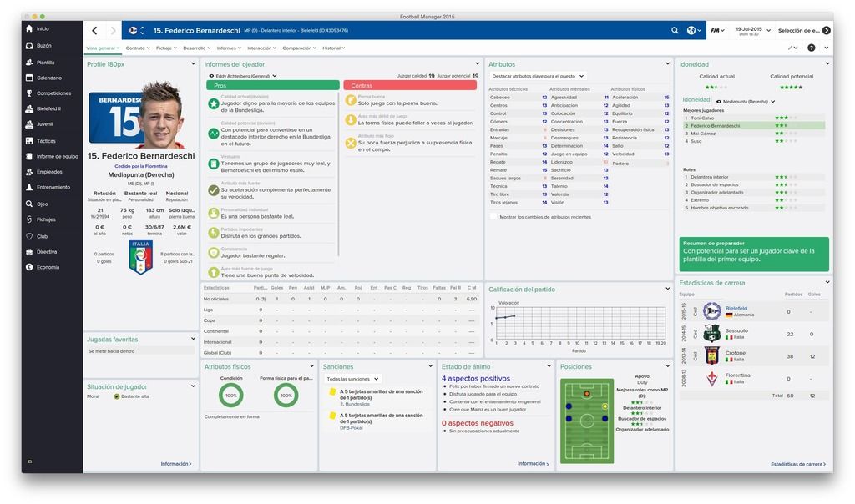Expand Informes del ojeador panel chevron

477,63
